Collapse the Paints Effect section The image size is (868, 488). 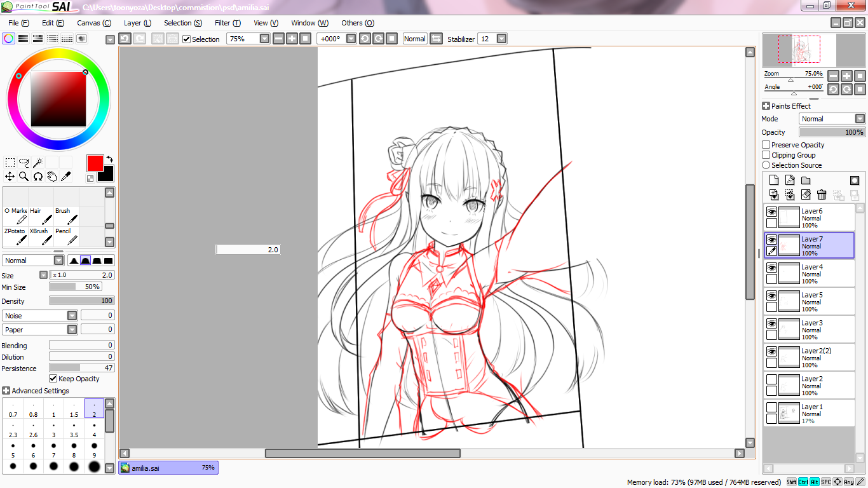pos(766,106)
